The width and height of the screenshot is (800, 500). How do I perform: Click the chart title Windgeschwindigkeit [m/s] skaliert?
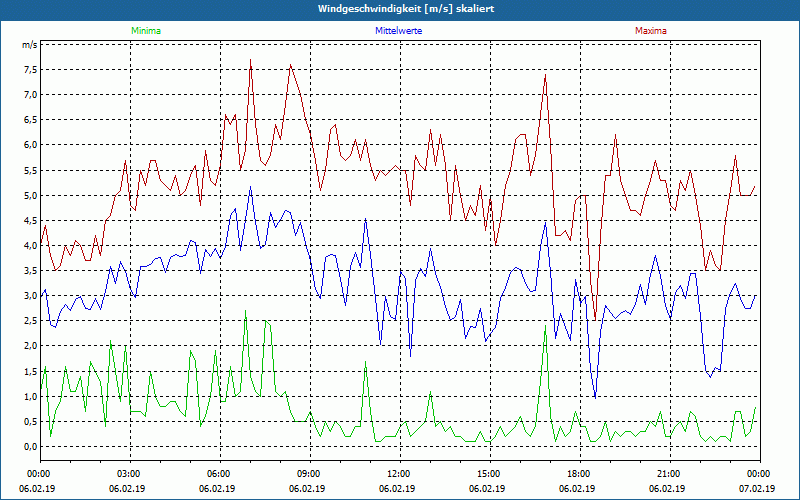coord(406,9)
